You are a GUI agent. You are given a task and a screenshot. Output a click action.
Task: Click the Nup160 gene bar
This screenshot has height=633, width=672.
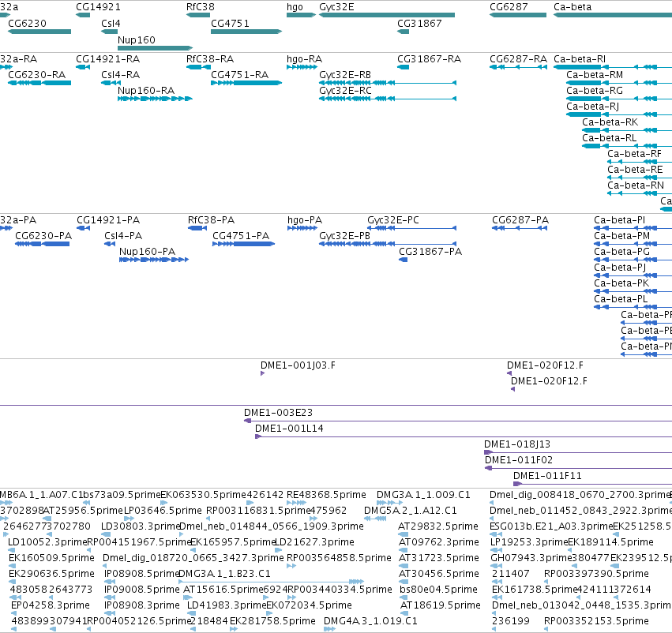coord(155,48)
